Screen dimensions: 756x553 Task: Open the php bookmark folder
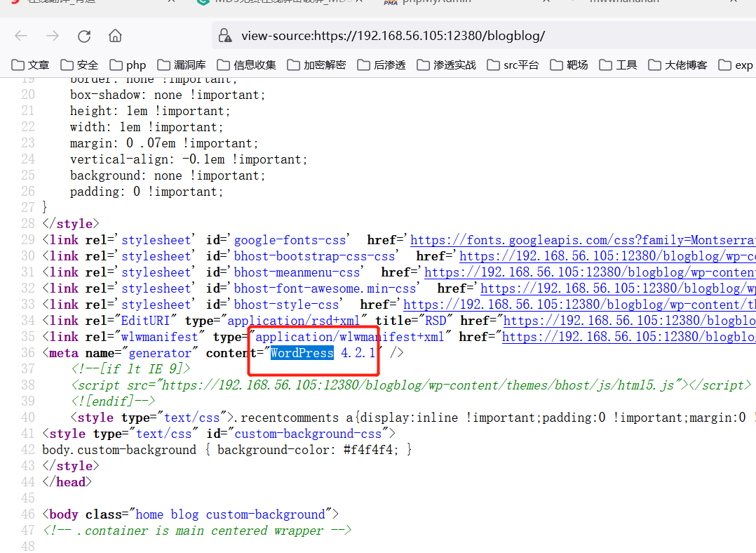(x=128, y=65)
